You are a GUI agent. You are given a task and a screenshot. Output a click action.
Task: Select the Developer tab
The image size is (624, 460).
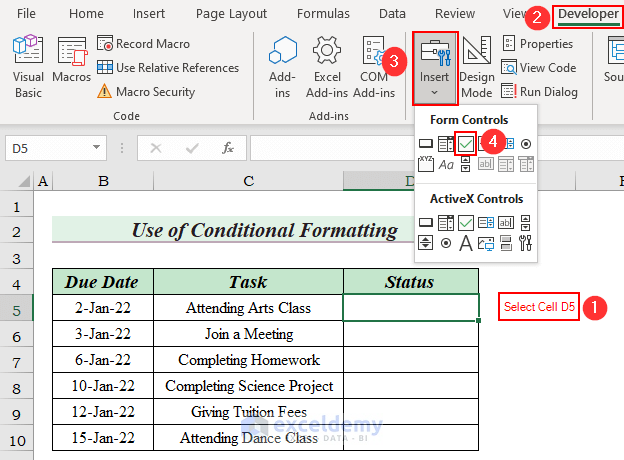[588, 14]
